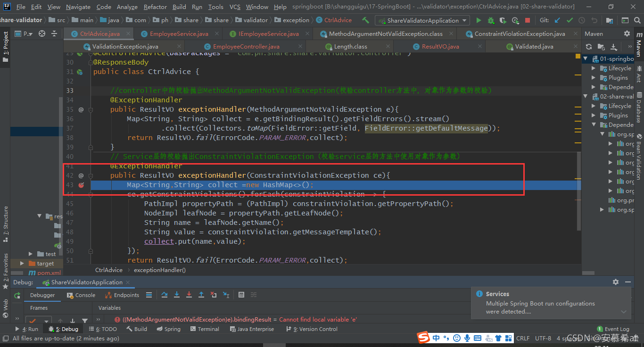This screenshot has height=347, width=644.
Task: Rerun ShareValidatorApplication in Debug panel
Action: [x=17, y=295]
